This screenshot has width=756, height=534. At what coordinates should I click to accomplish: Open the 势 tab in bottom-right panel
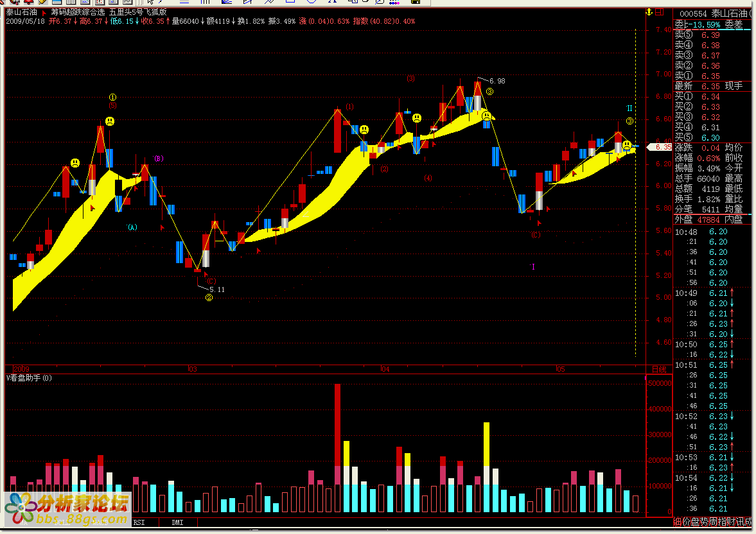[703, 522]
